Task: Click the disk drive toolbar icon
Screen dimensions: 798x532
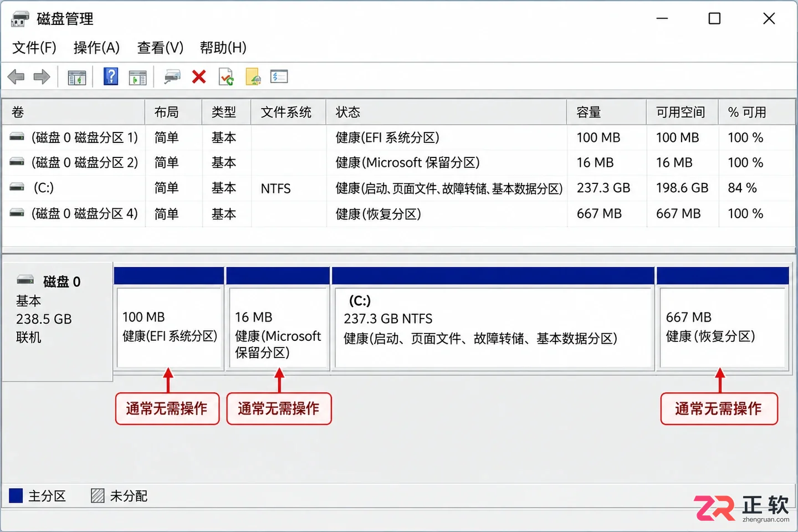Action: 172,77
